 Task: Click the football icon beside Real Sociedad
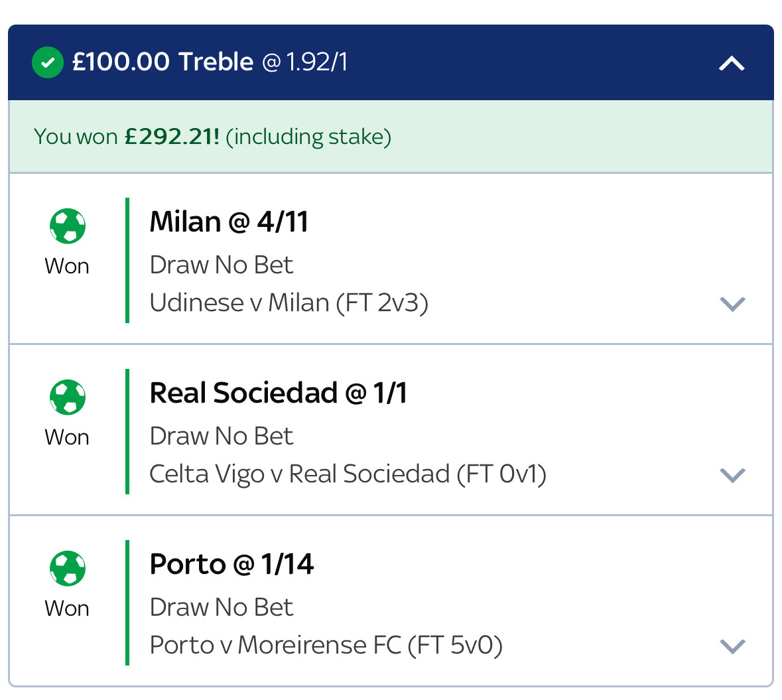pos(68,397)
